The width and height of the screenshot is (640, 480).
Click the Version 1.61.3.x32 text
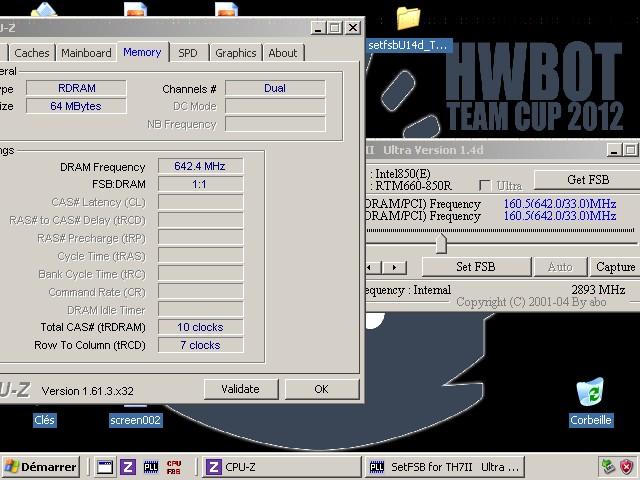pyautogui.click(x=88, y=391)
